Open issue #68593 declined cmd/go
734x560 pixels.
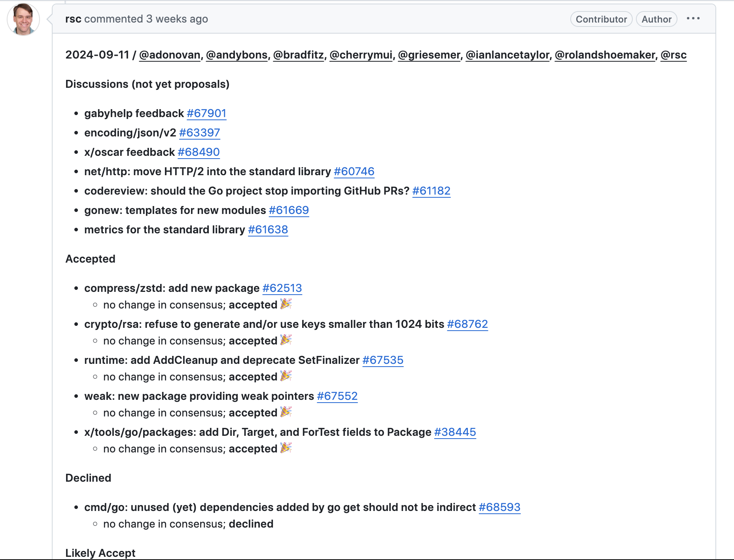[x=499, y=507]
